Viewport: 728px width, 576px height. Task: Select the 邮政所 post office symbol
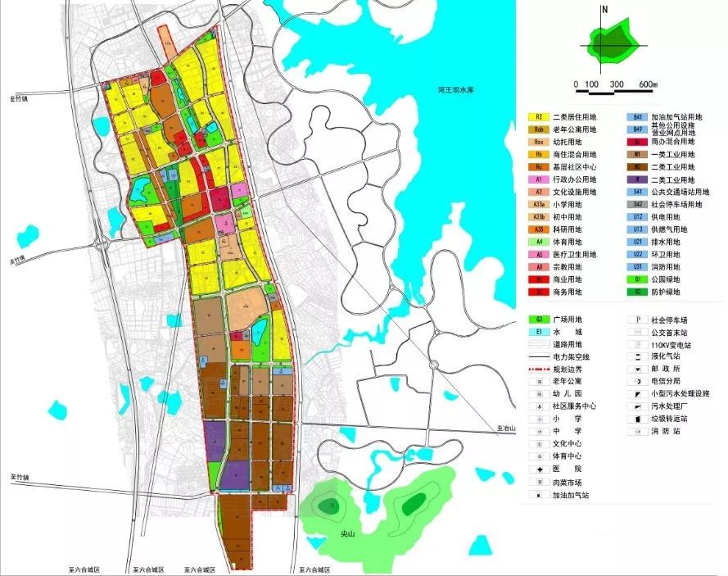pyautogui.click(x=638, y=370)
